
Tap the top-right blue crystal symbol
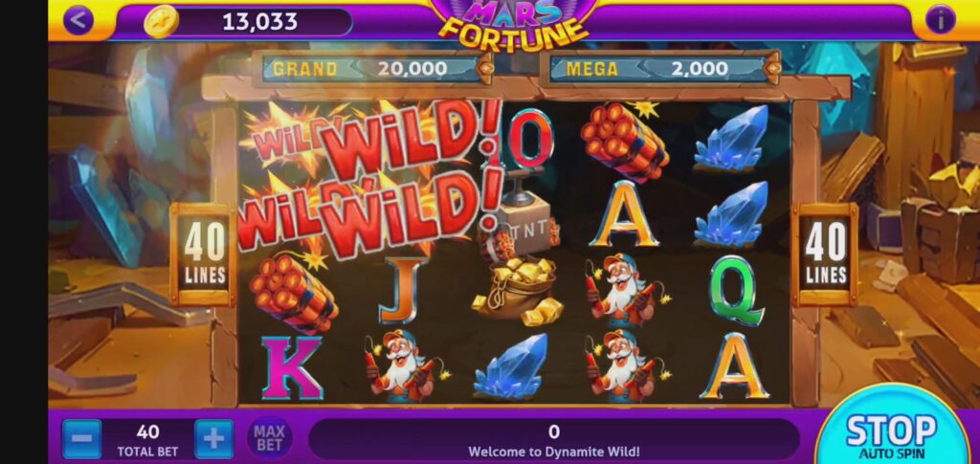tap(731, 139)
